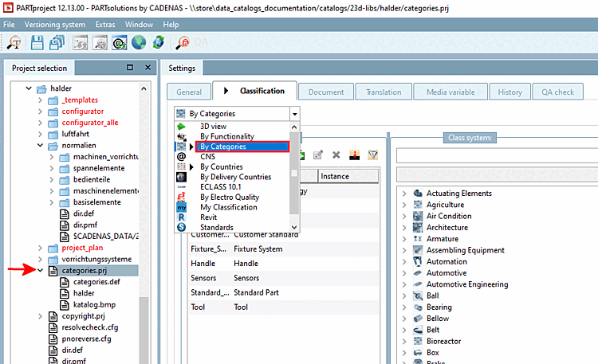Click the Bearing category icon

418,307
